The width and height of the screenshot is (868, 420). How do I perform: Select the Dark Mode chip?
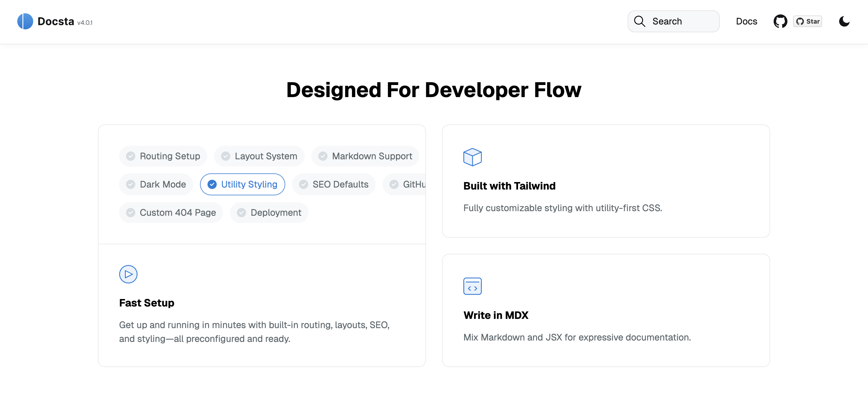pos(156,185)
